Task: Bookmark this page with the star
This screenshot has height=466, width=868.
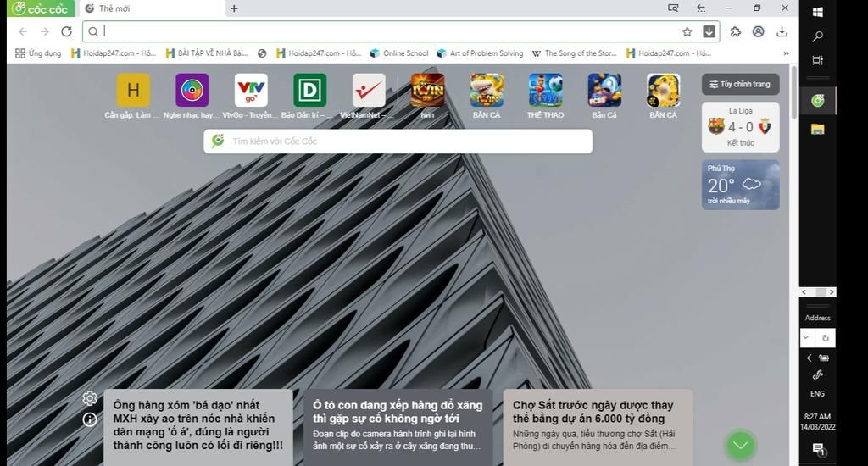Action: pyautogui.click(x=687, y=31)
